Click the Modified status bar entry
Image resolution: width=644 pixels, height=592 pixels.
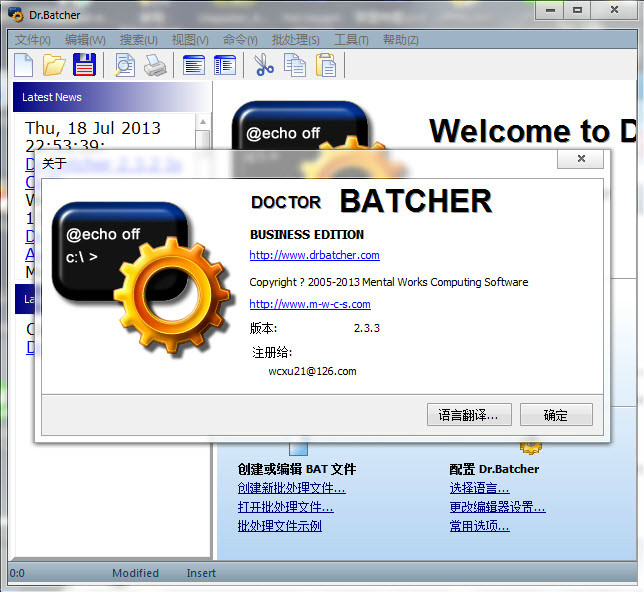[135, 573]
